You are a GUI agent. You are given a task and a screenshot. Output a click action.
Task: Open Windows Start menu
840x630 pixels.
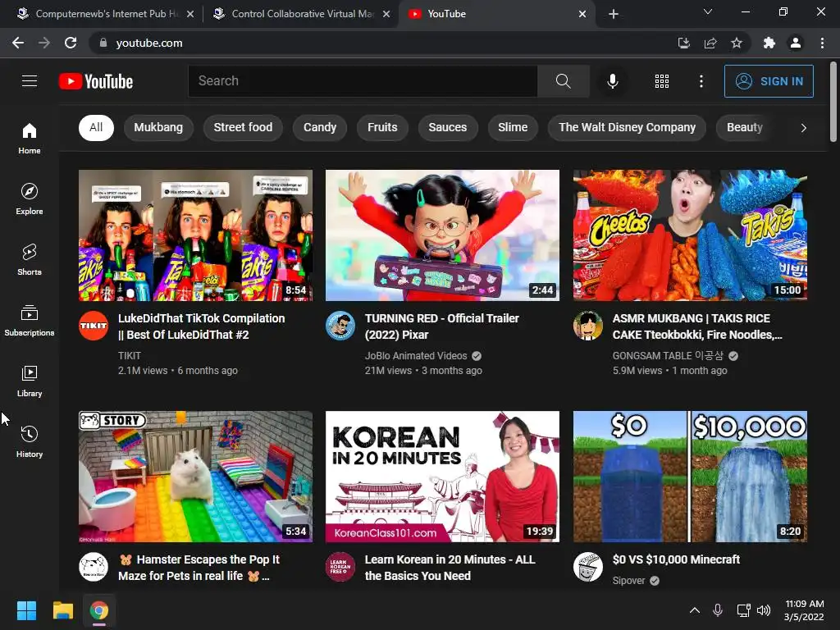[x=26, y=610]
